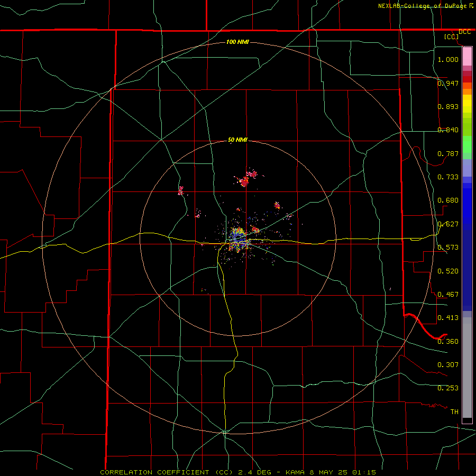Select the 0.627 color scale value
This screenshot has width=476, height=476.
pos(448,224)
